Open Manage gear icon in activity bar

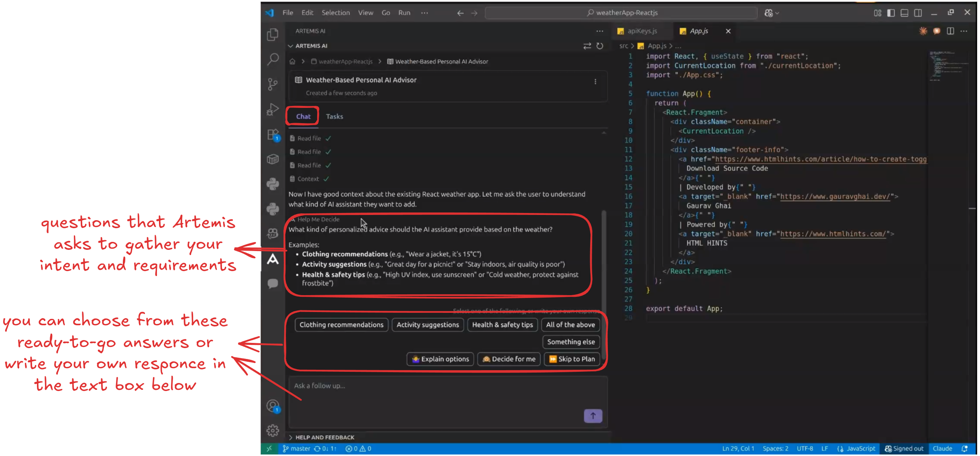pyautogui.click(x=273, y=430)
